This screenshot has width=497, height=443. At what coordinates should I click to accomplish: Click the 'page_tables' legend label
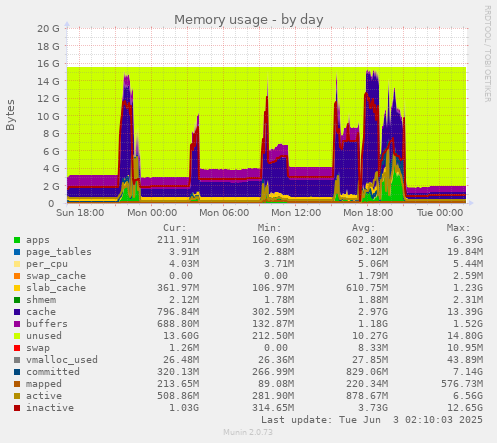click(x=59, y=252)
